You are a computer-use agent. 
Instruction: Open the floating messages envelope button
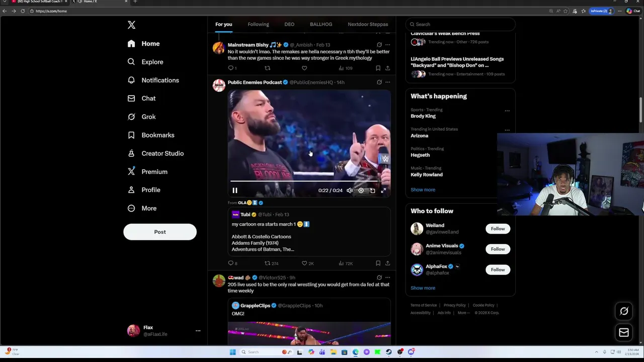tap(624, 332)
